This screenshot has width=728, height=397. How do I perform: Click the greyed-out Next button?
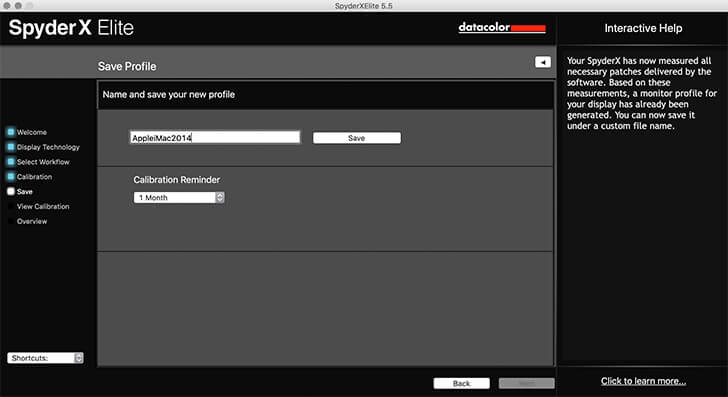click(x=526, y=383)
